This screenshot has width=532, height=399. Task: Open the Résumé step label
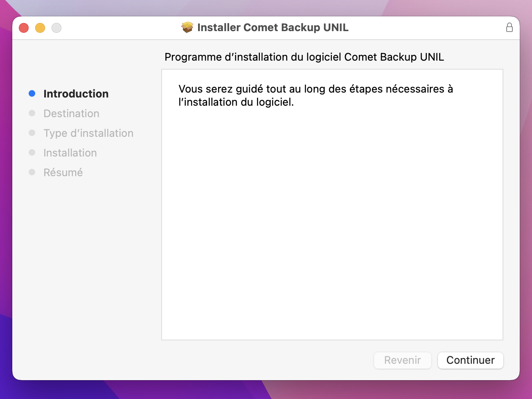(63, 172)
